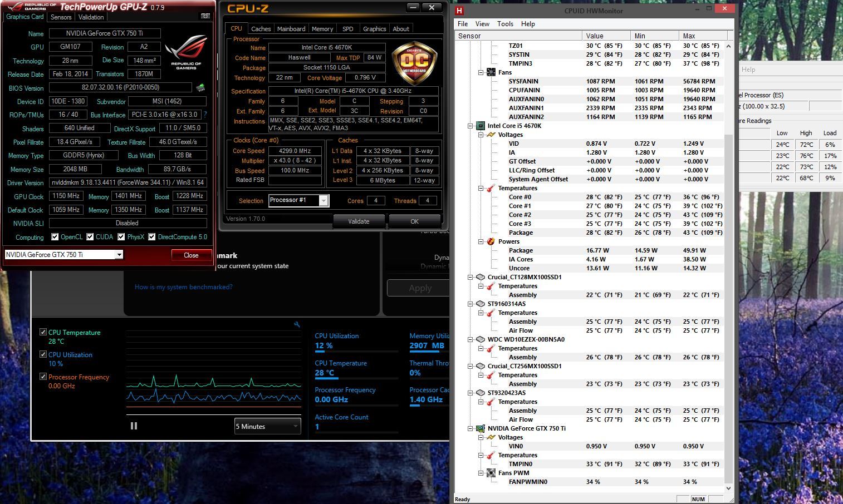Uncheck CPU Temperature graph checkbox

43,332
